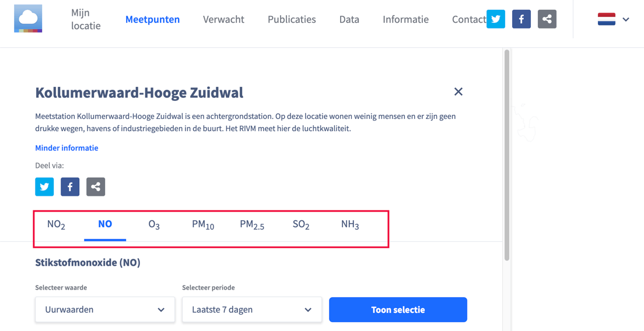Share via Twitter icon in header
The height and width of the screenshot is (331, 644).
point(496,19)
